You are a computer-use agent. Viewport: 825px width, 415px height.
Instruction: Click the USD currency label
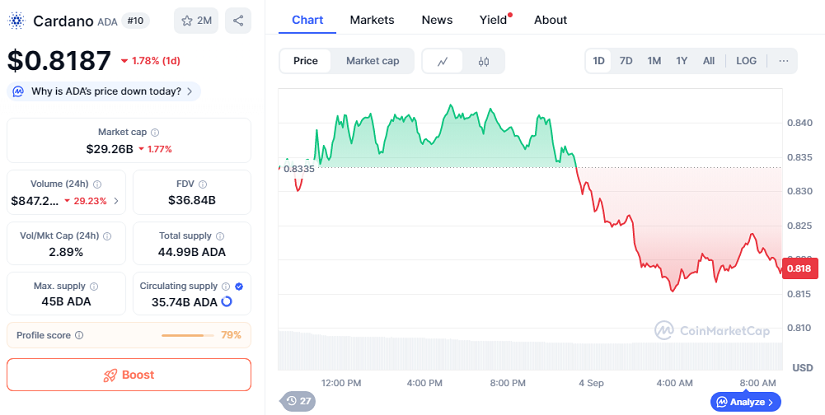803,368
